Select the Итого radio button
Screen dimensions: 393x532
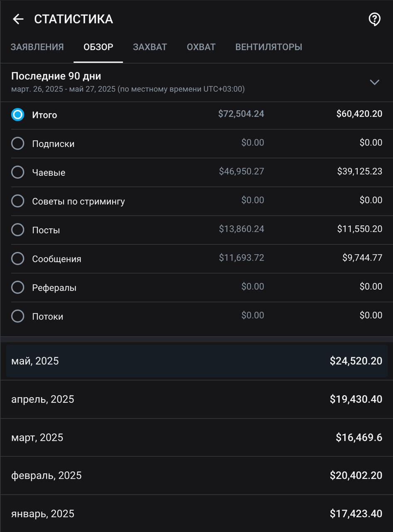[18, 115]
